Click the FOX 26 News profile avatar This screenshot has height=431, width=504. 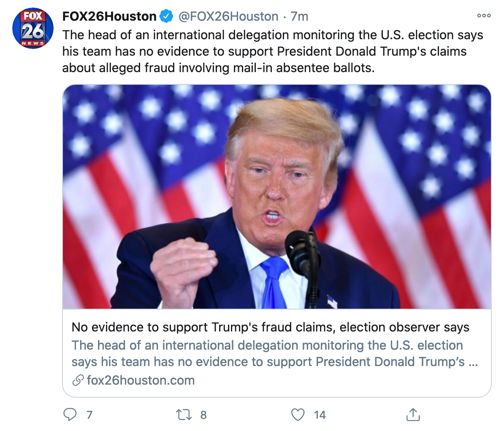[33, 28]
